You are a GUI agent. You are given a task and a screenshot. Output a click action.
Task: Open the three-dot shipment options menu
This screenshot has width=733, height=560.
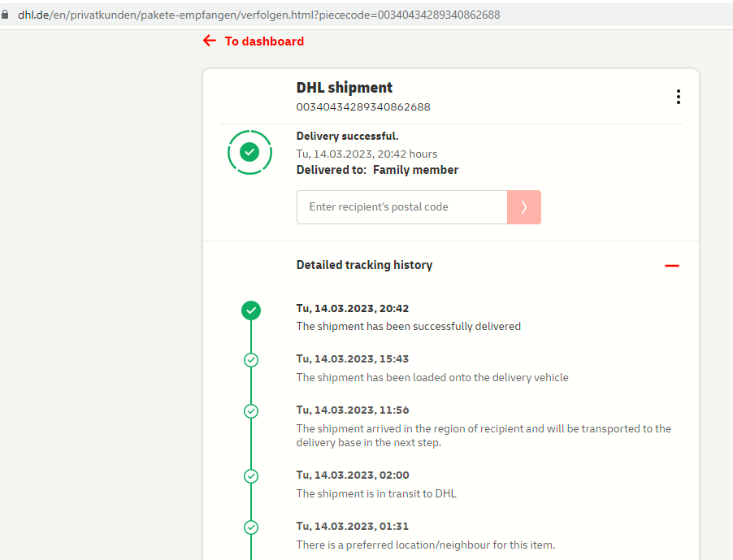(x=678, y=97)
